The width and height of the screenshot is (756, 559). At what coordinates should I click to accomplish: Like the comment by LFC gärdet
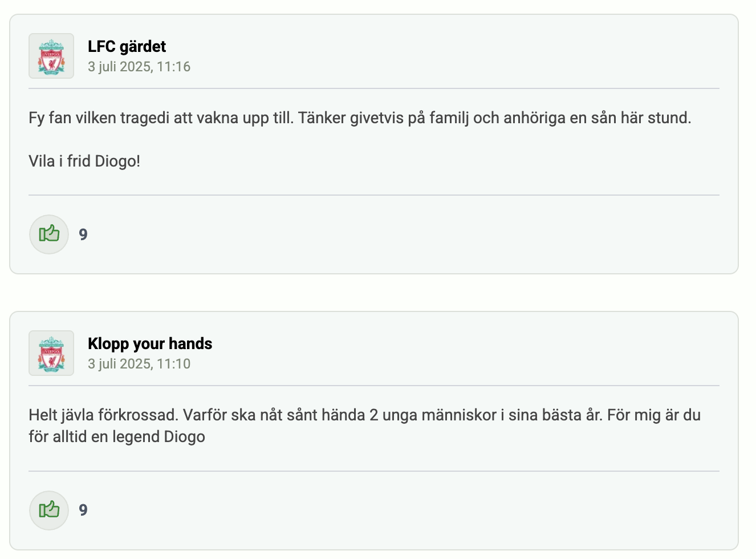[x=49, y=234]
